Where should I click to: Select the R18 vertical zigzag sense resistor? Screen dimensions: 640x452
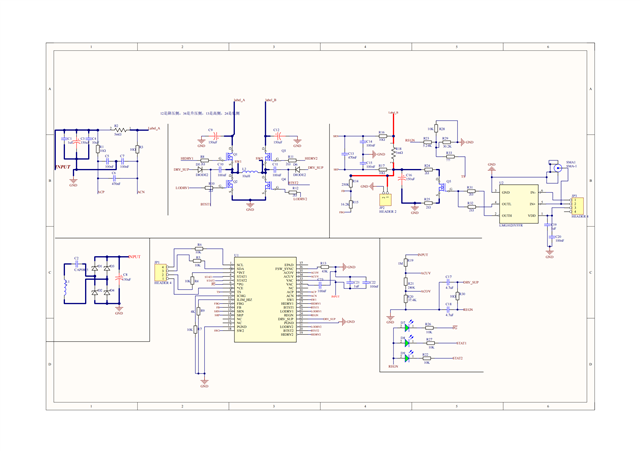pos(393,154)
